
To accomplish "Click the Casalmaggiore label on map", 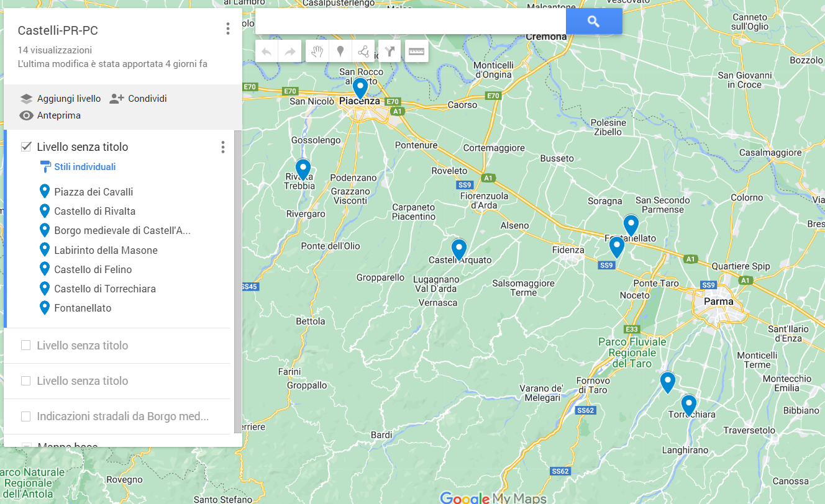I will tap(770, 153).
